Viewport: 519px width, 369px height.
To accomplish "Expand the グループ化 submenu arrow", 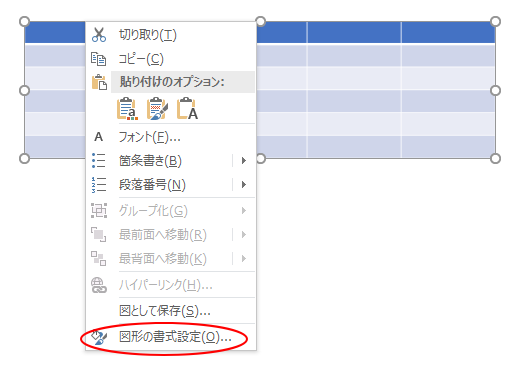I will click(244, 211).
